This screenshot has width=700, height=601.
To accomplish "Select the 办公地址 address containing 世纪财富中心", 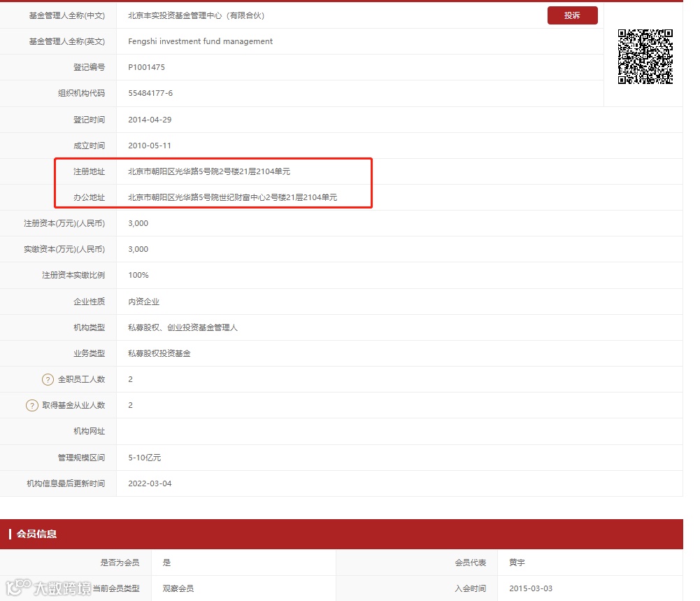I will click(233, 197).
